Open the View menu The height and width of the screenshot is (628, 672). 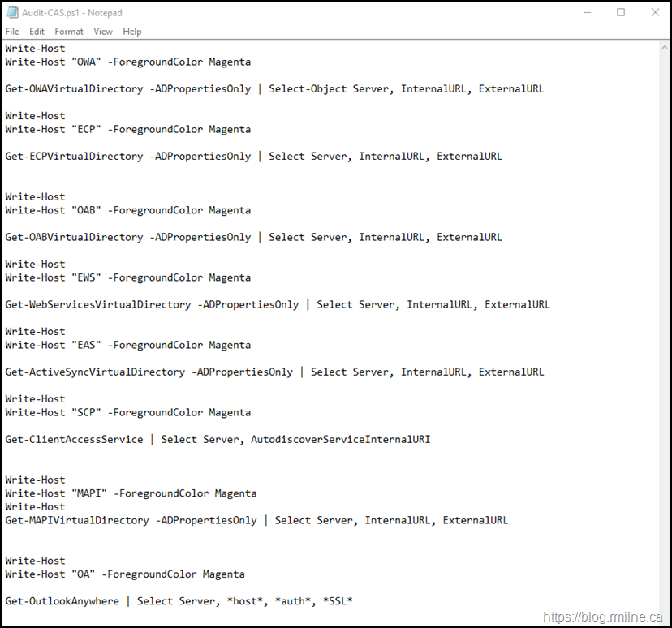pyautogui.click(x=103, y=32)
